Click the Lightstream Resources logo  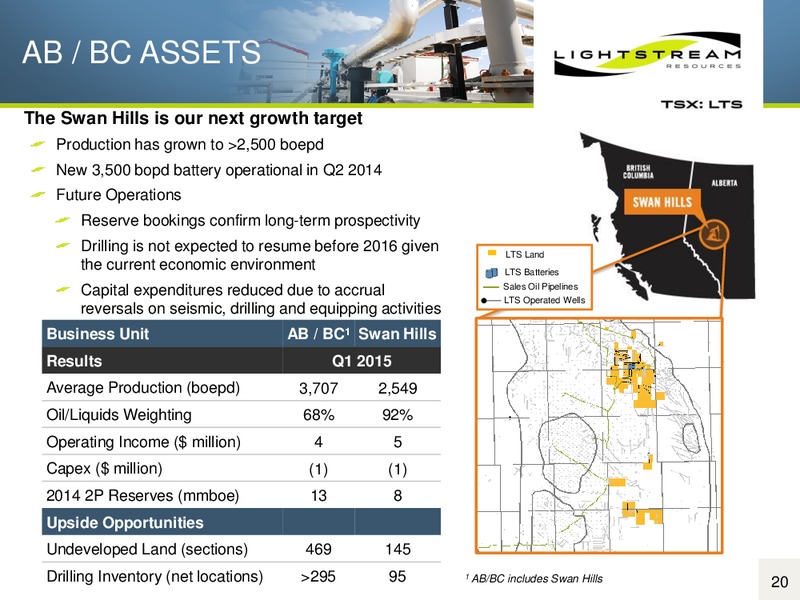pos(647,55)
